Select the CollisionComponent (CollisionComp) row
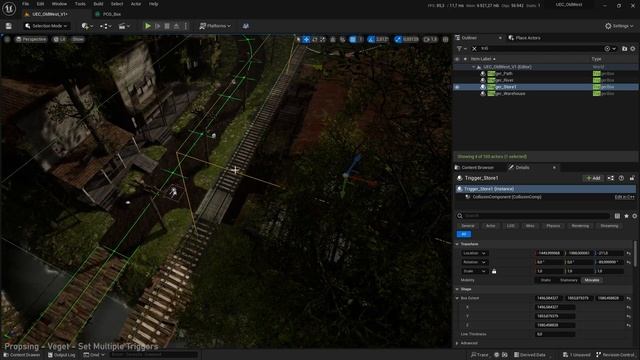This screenshot has width=640, height=360. (x=546, y=197)
